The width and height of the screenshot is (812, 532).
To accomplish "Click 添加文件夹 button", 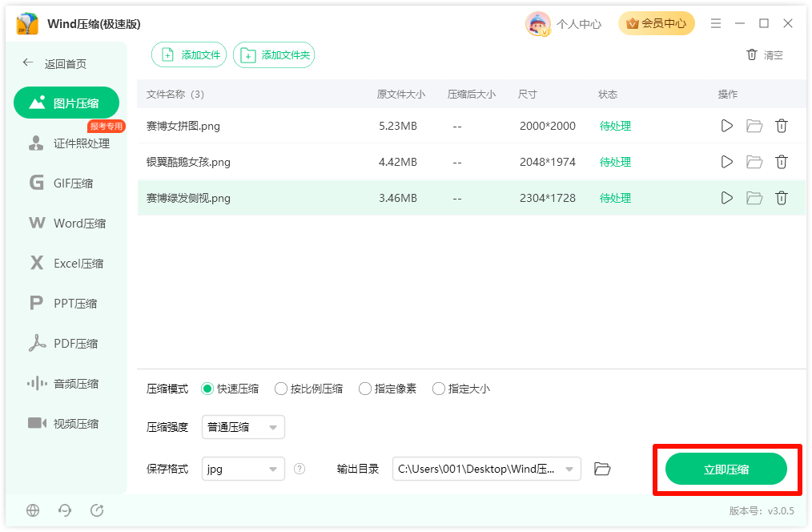I will tap(274, 55).
